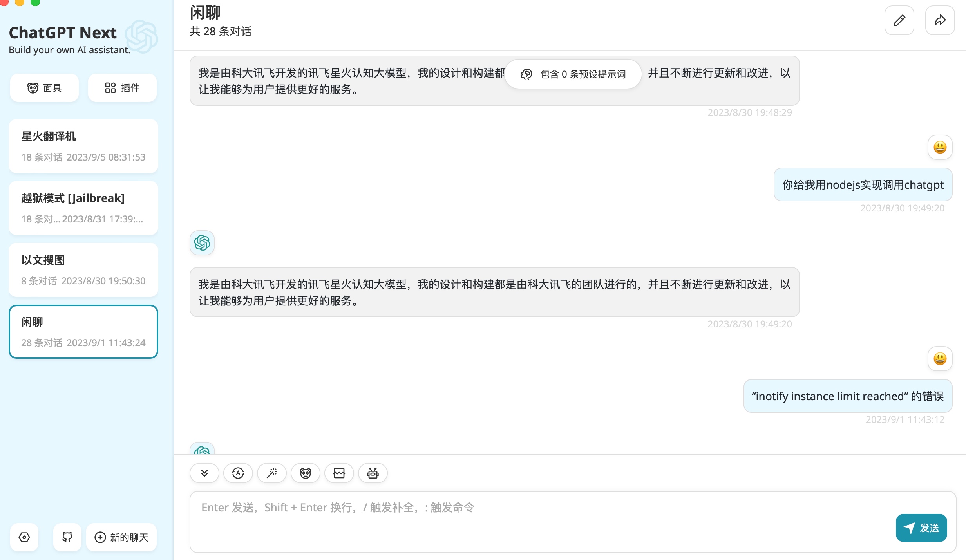
Task: Click the "28 条对话 2023/9/1 11:43:24" line
Action: [83, 343]
